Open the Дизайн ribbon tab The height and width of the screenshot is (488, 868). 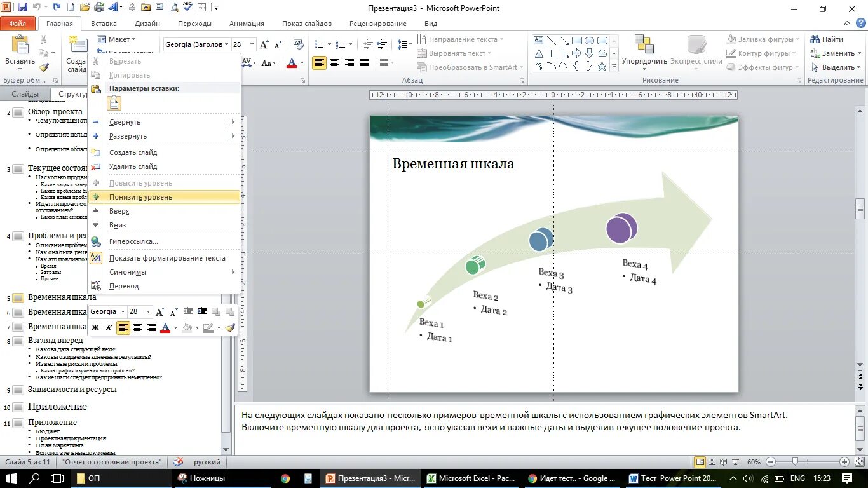(147, 24)
